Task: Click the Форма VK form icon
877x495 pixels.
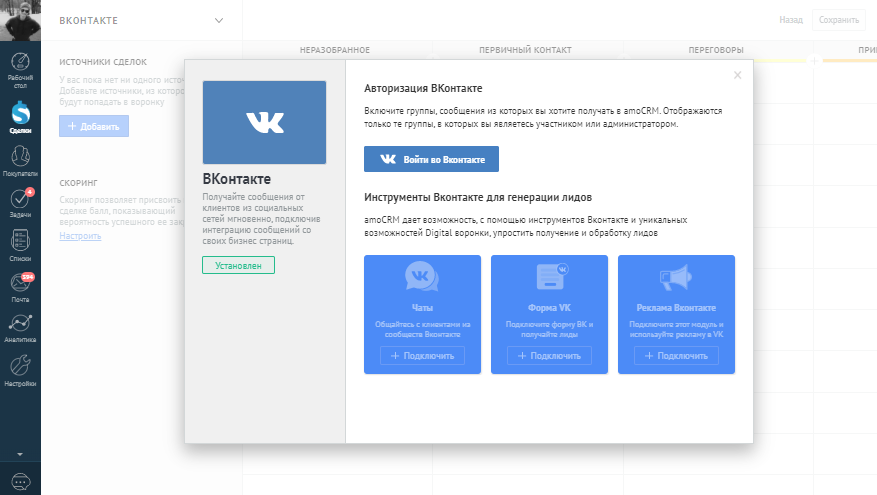Action: point(551,276)
